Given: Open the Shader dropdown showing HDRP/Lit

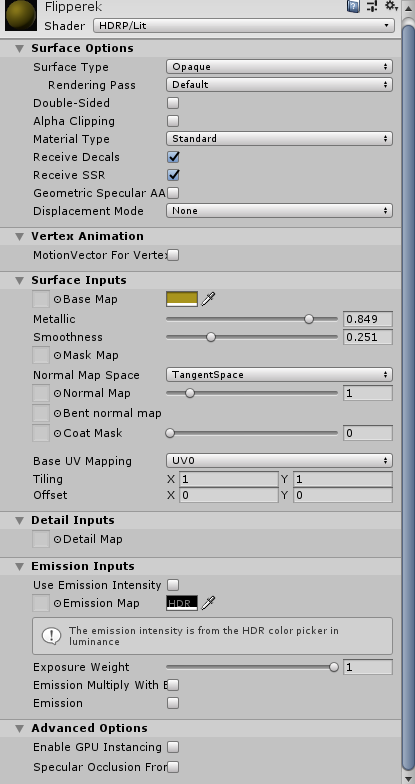Looking at the screenshot, I should tap(244, 25).
